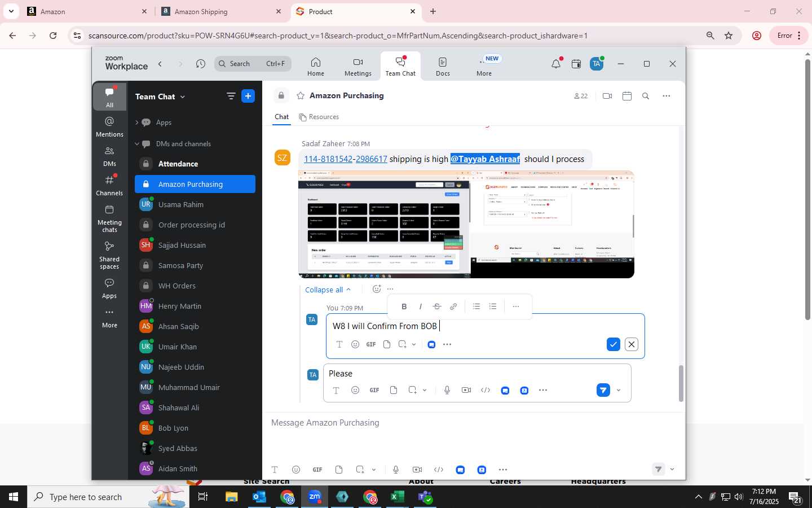
Task: Open the channel schedule calendar icon
Action: click(627, 96)
